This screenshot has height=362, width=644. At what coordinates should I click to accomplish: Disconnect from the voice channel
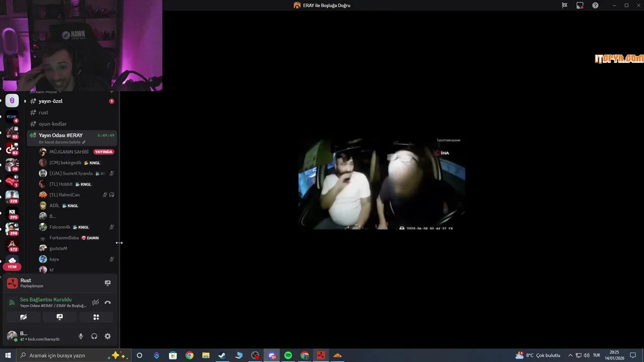(108, 303)
